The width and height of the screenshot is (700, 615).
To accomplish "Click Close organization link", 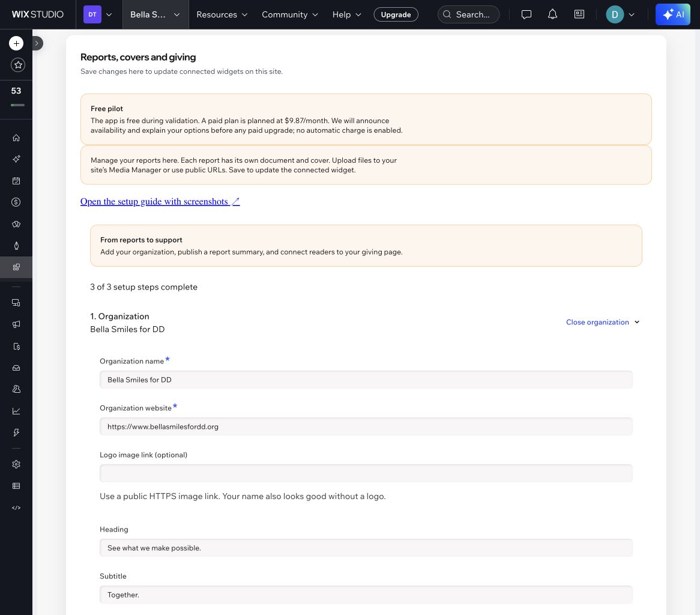I will (x=597, y=322).
